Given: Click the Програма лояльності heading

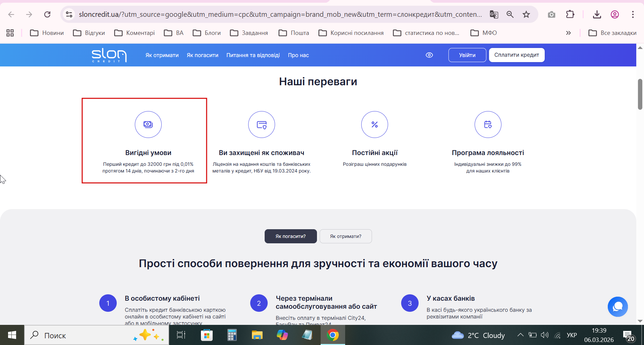Looking at the screenshot, I should point(488,153).
